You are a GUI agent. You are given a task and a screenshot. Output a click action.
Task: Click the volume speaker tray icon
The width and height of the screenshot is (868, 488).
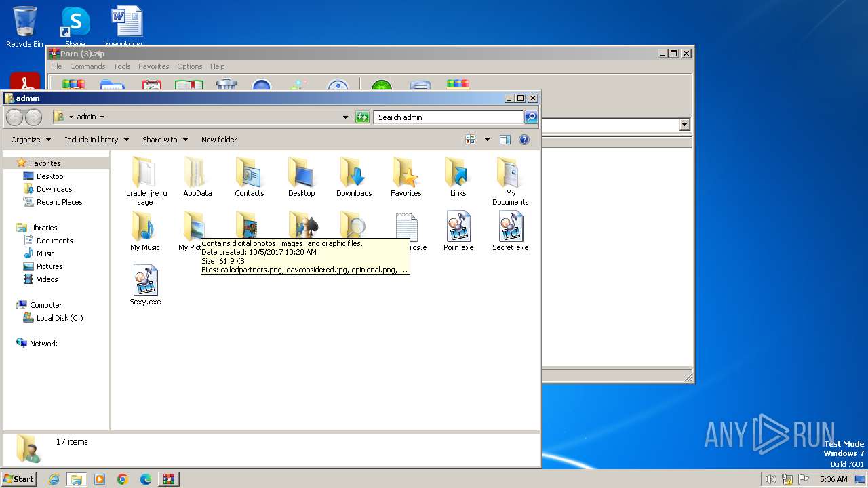(770, 479)
